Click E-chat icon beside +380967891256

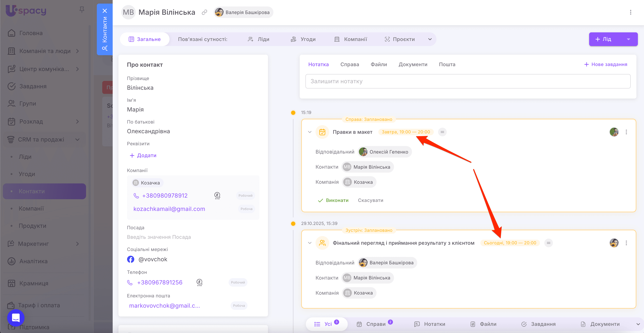(199, 282)
